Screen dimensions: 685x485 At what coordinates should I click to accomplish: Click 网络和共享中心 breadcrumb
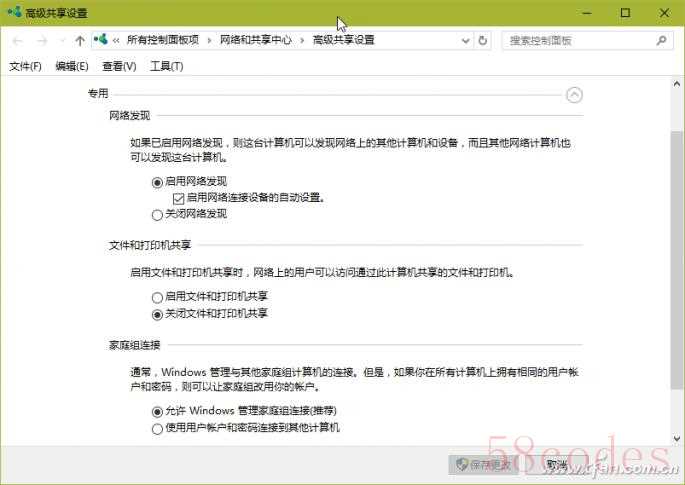(x=256, y=40)
